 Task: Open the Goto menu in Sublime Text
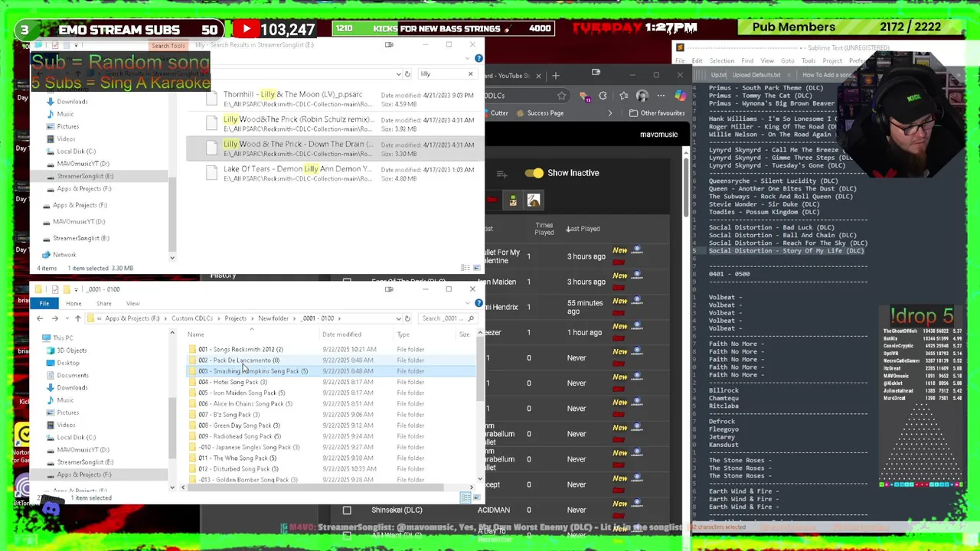(x=788, y=61)
